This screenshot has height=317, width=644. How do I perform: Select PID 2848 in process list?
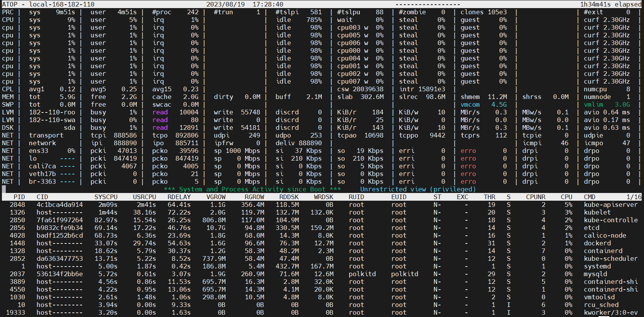pyautogui.click(x=17, y=205)
